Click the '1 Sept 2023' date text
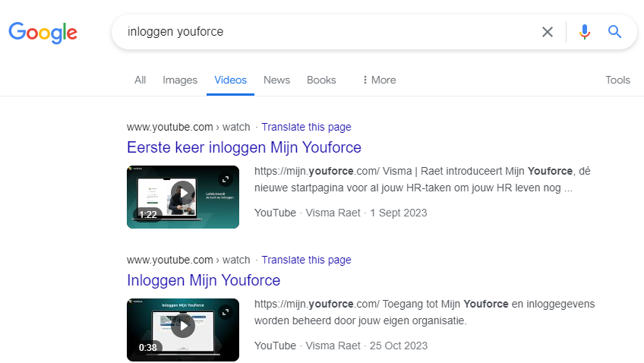Image resolution: width=644 pixels, height=363 pixels. tap(399, 213)
